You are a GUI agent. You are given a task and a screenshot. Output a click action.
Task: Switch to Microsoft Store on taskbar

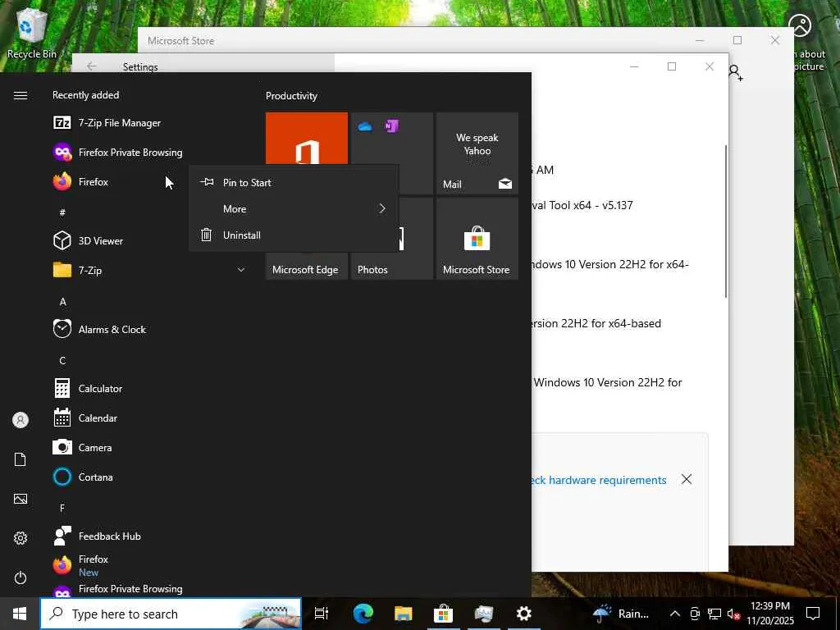point(443,614)
